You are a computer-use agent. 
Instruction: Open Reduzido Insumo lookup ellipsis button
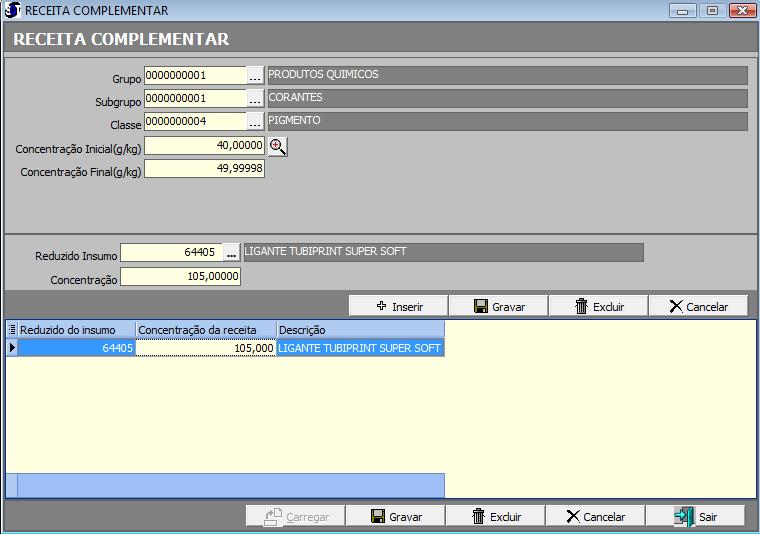pyautogui.click(x=231, y=254)
